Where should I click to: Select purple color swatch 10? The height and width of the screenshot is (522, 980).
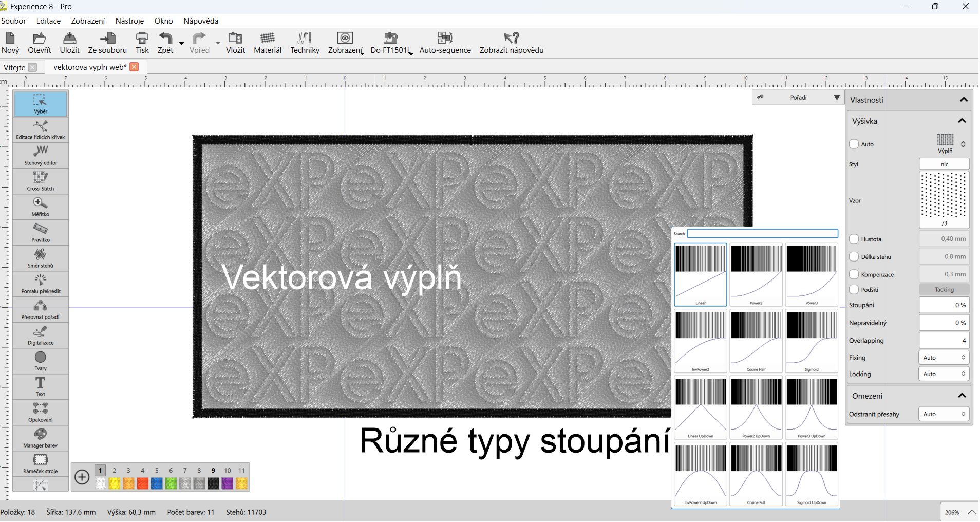click(228, 483)
